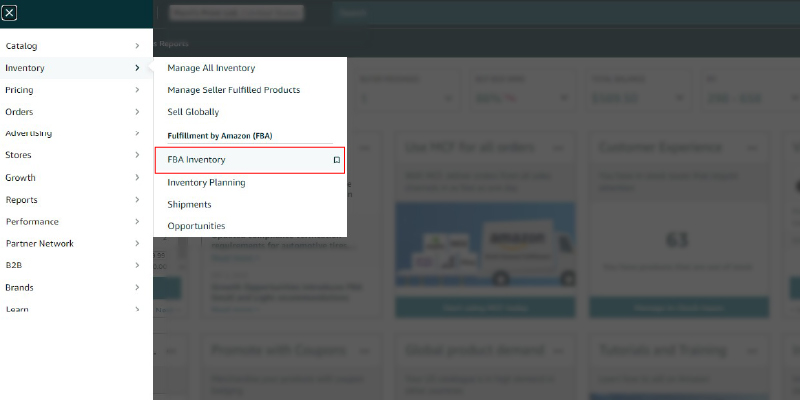The height and width of the screenshot is (400, 800).
Task: Open Inventory Planning
Action: (206, 182)
